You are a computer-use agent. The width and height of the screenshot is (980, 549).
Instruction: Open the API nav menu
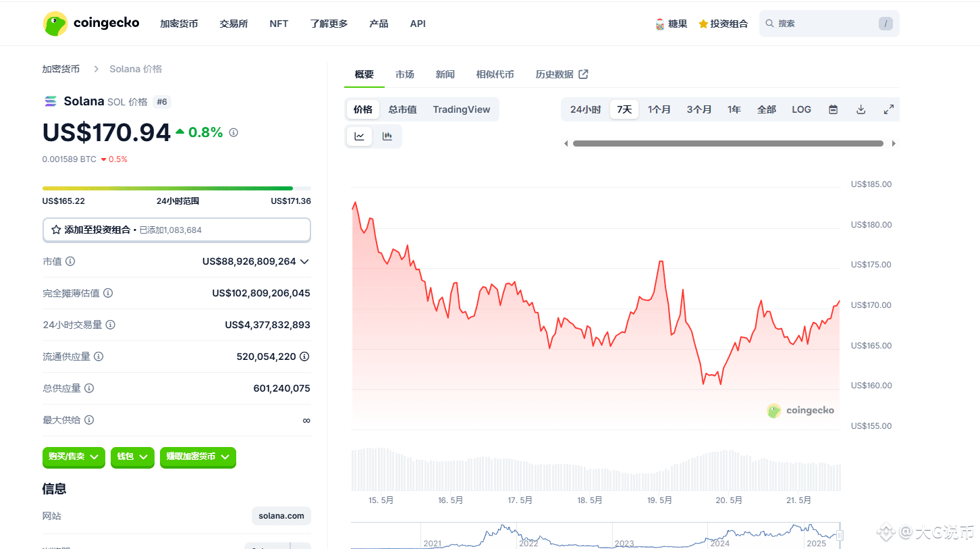pyautogui.click(x=418, y=24)
